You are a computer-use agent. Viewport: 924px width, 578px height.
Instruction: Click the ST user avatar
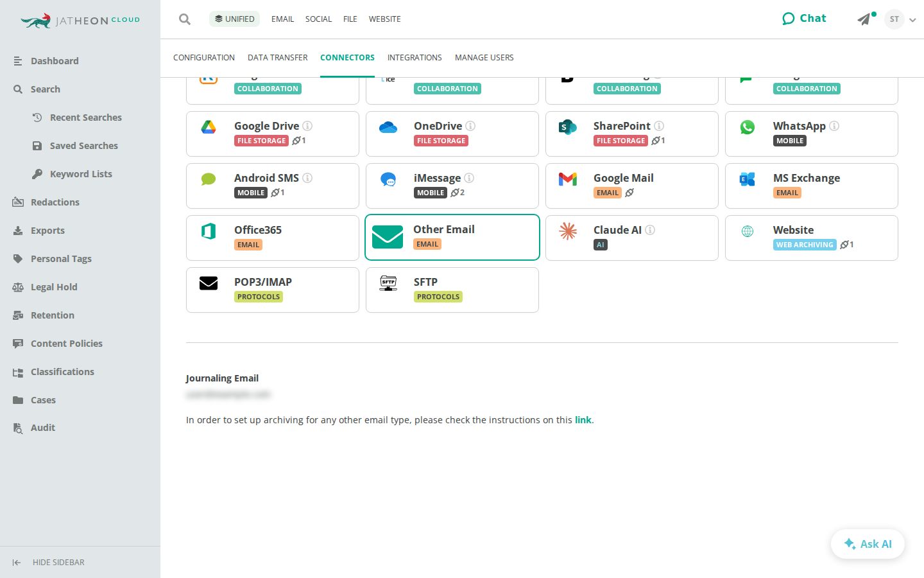(894, 19)
